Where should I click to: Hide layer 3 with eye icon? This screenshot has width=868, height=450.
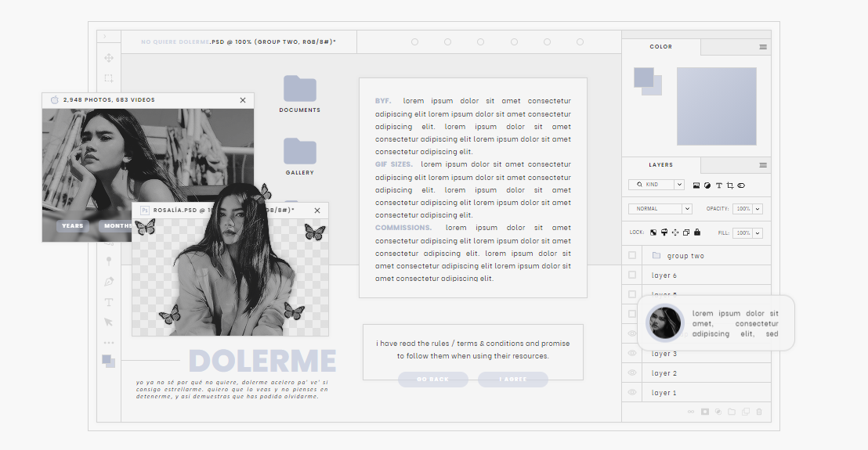click(632, 353)
